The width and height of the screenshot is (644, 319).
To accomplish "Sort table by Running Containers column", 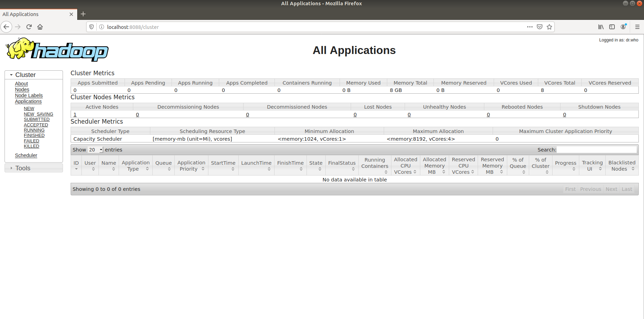I will pos(375,165).
